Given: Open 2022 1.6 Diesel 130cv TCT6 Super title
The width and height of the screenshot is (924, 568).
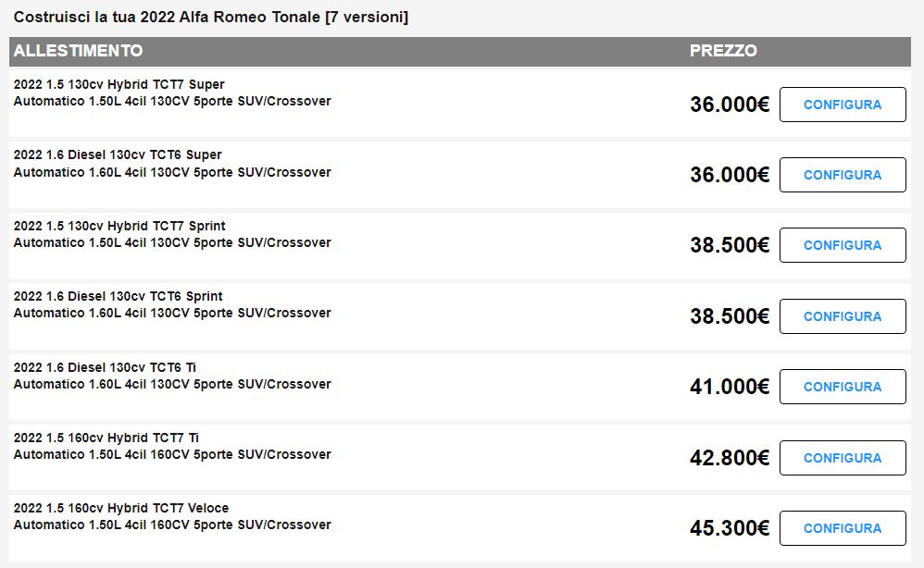Looking at the screenshot, I should pos(118,154).
